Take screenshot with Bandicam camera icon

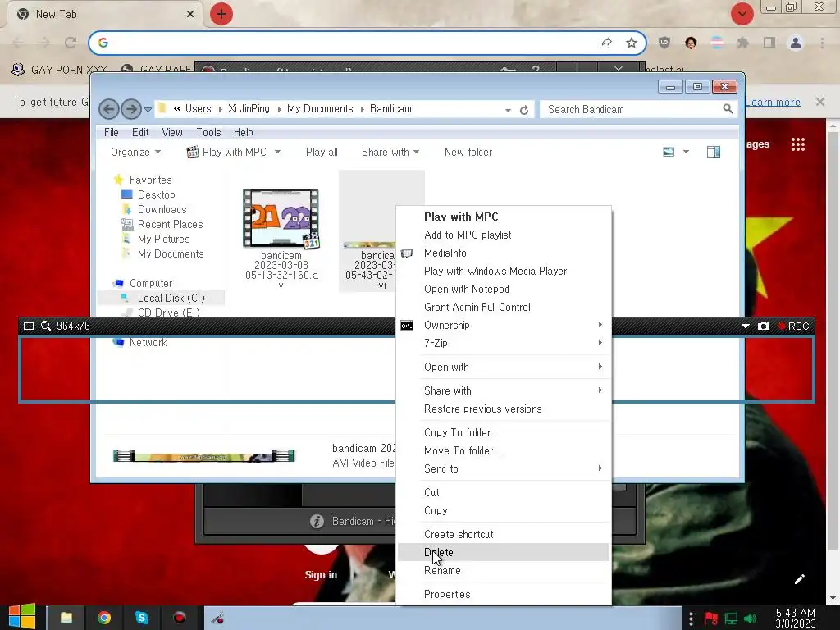point(764,326)
